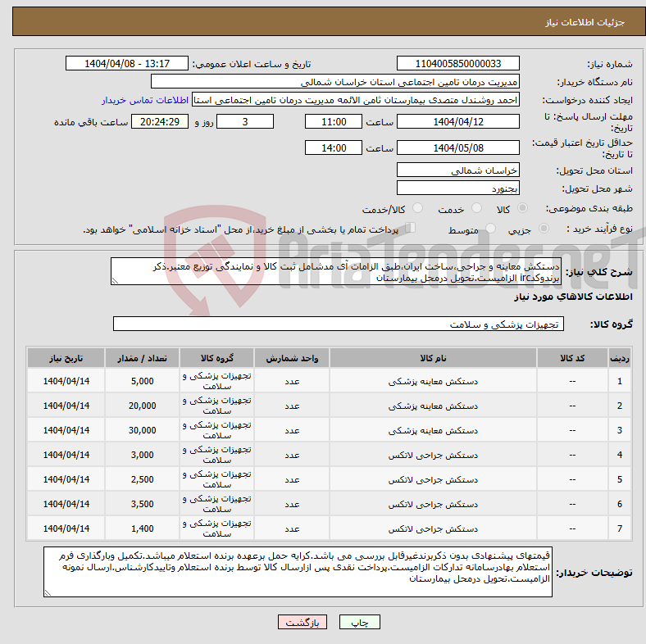Click the quantity 1,400 cell
646x644 pixels.
point(142,528)
